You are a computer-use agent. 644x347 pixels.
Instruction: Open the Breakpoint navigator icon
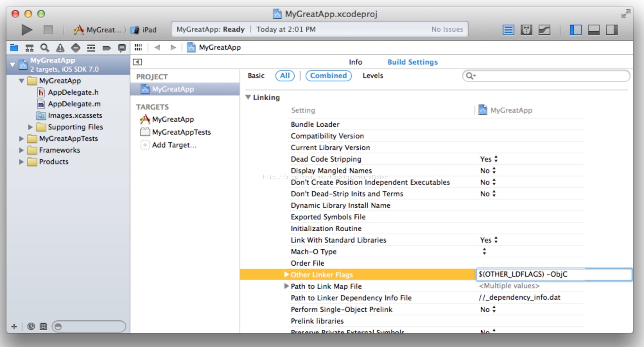click(x=107, y=48)
